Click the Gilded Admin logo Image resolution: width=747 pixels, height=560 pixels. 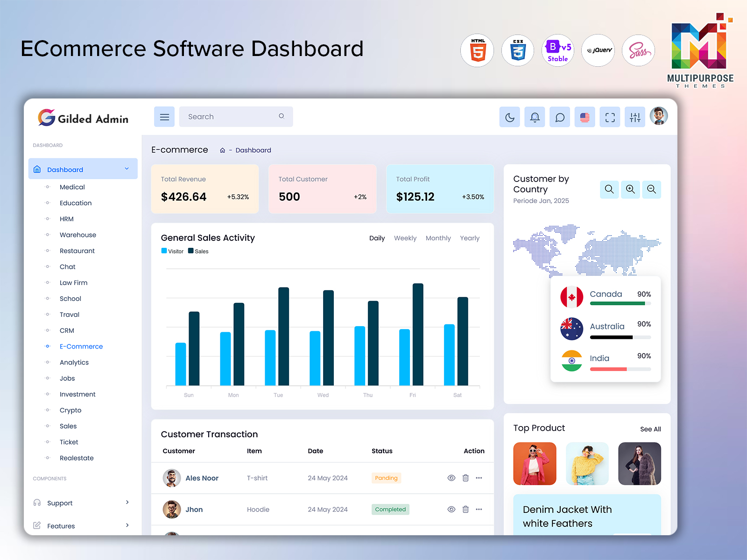click(83, 118)
